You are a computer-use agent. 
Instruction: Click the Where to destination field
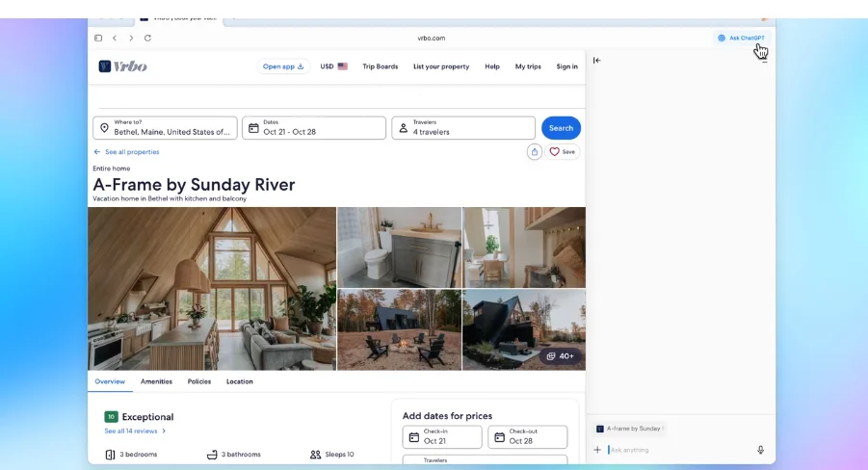tap(165, 128)
